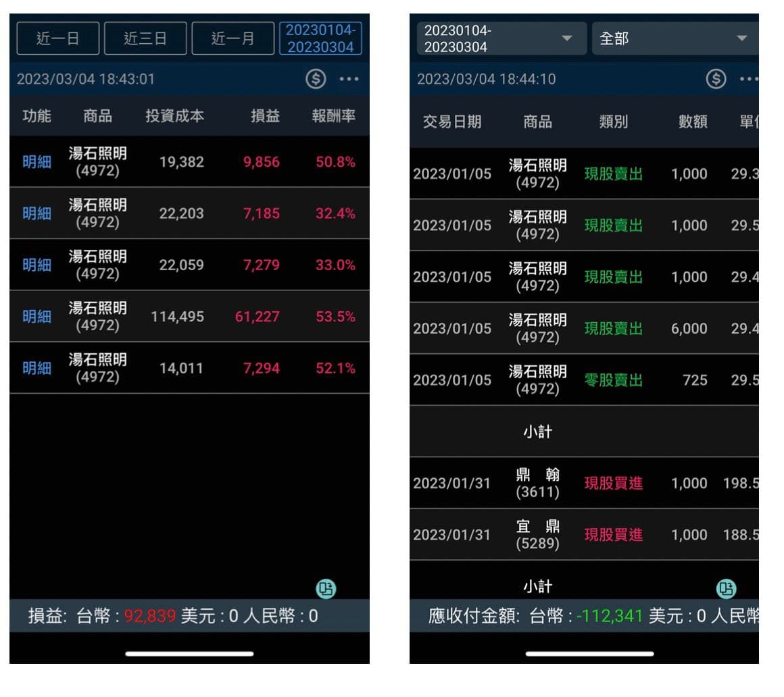Tap the 188.5 price cell
Image resolution: width=784 pixels, height=697 pixels.
[741, 535]
